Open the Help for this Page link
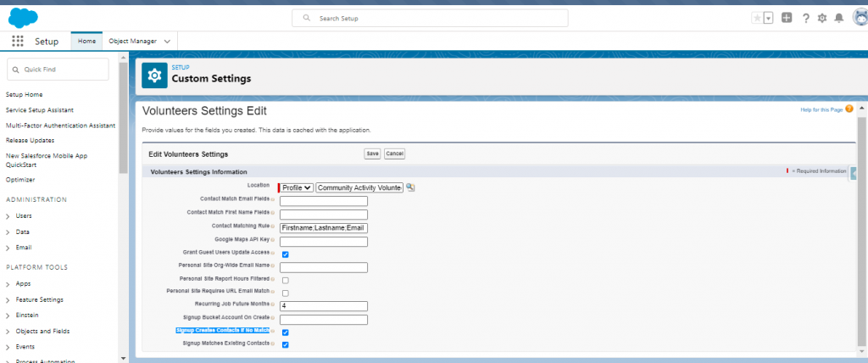The image size is (868, 363). 821,109
